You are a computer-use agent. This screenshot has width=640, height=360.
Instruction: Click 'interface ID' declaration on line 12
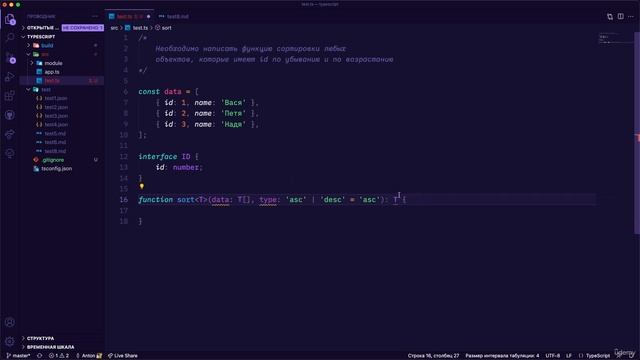164,157
